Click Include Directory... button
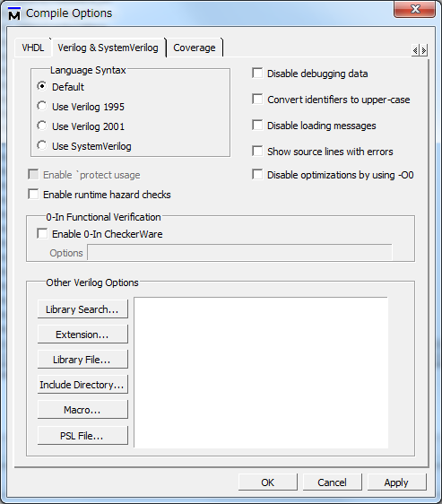Viewport: 442px width, 504px height. 82,385
